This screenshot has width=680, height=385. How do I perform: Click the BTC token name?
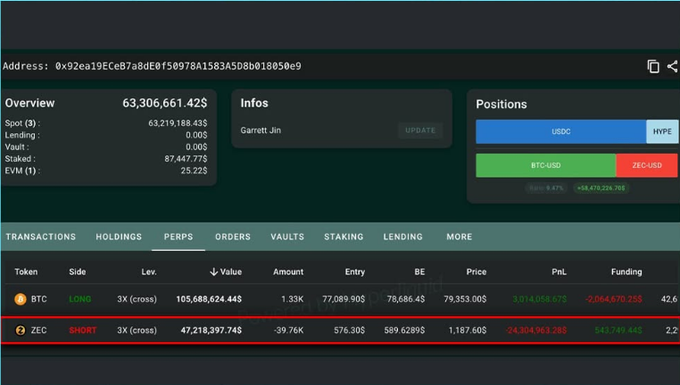[39, 299]
